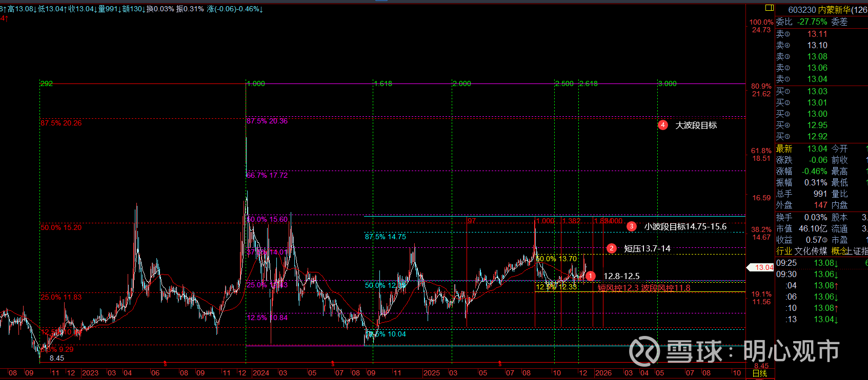Click the 换0.03% value in top info bar
The image size is (868, 380).
160,9
